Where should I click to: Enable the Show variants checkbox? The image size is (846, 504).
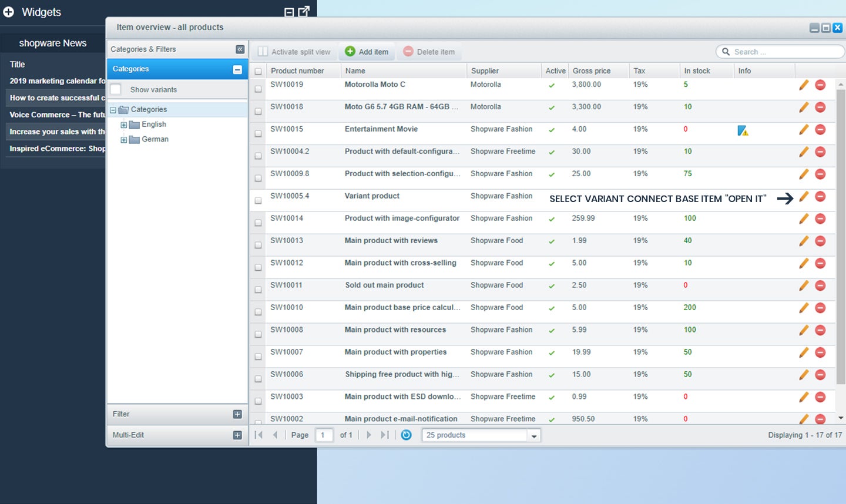point(116,89)
